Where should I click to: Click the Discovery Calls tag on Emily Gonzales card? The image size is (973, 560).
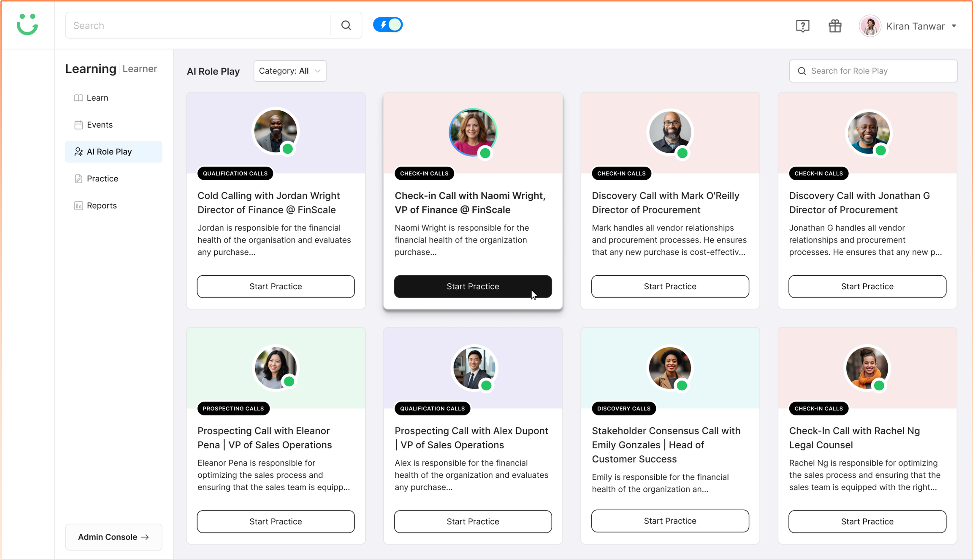[x=624, y=408]
